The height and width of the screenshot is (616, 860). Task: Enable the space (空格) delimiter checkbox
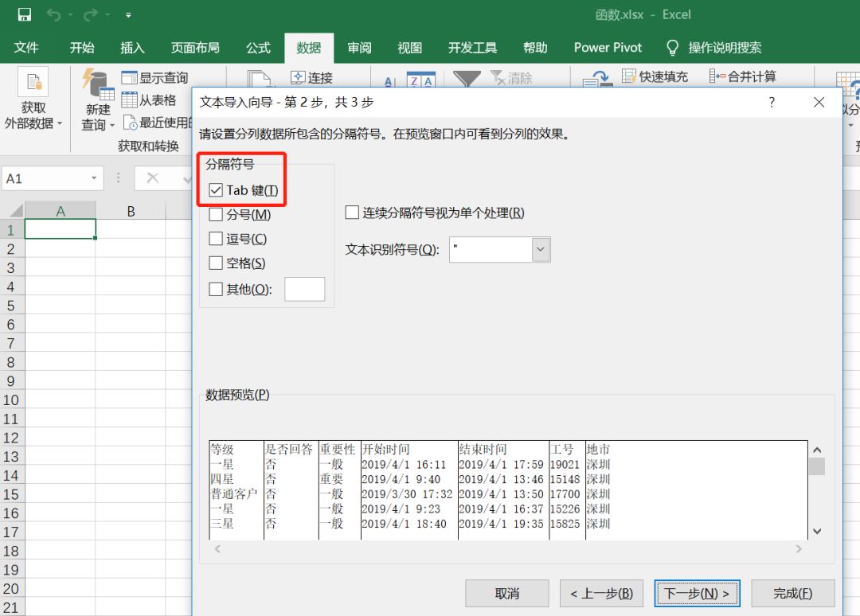pyautogui.click(x=216, y=263)
